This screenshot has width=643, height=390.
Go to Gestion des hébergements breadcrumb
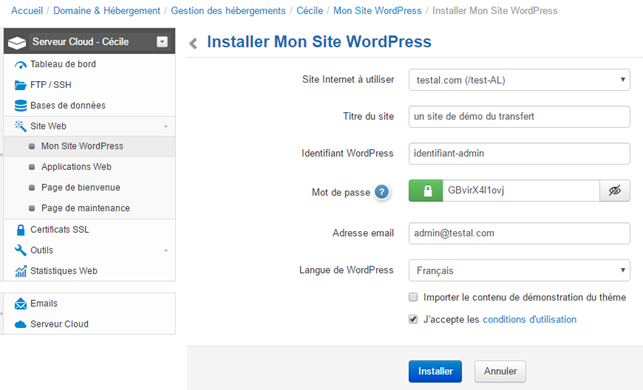point(228,11)
